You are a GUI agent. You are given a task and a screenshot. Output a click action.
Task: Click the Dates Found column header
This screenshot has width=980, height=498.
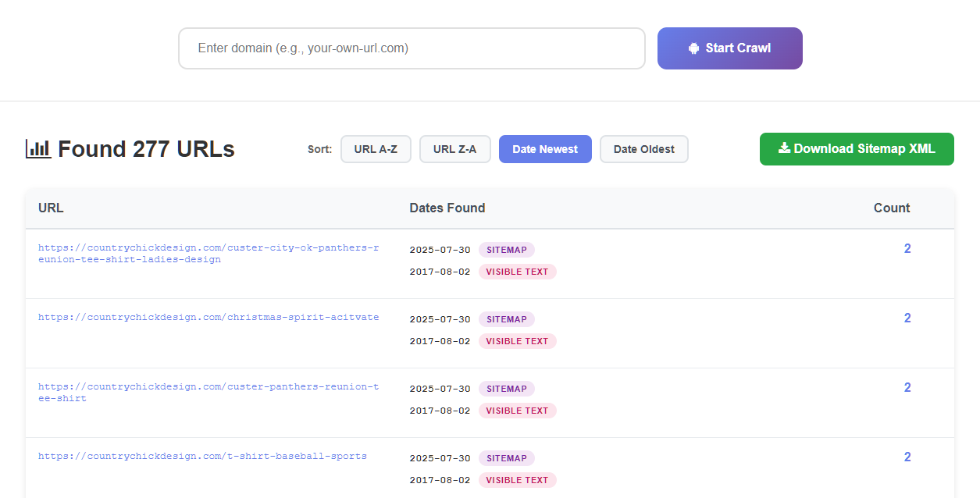point(447,208)
